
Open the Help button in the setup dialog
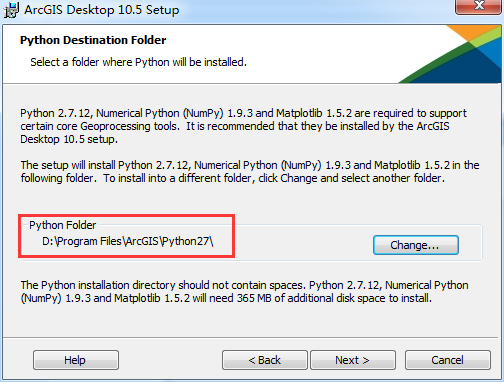pyautogui.click(x=76, y=360)
